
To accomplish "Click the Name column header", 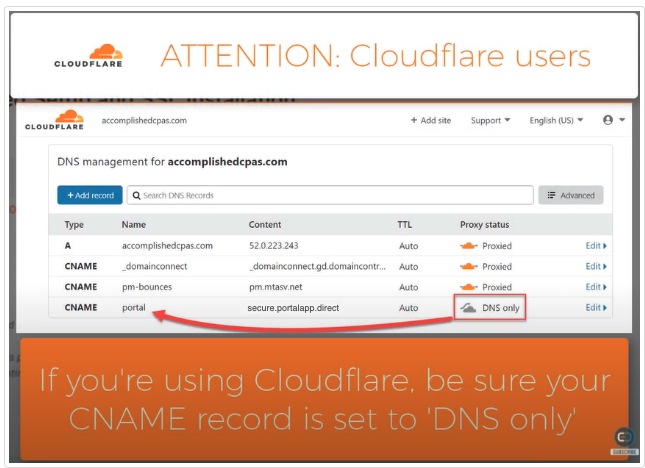I will click(x=134, y=225).
